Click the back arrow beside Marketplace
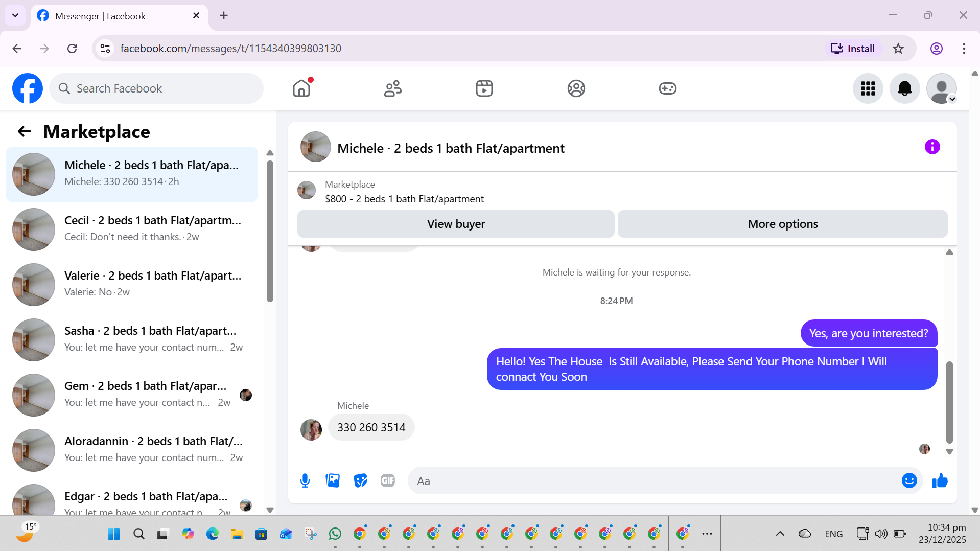The height and width of the screenshot is (551, 980). click(x=25, y=132)
